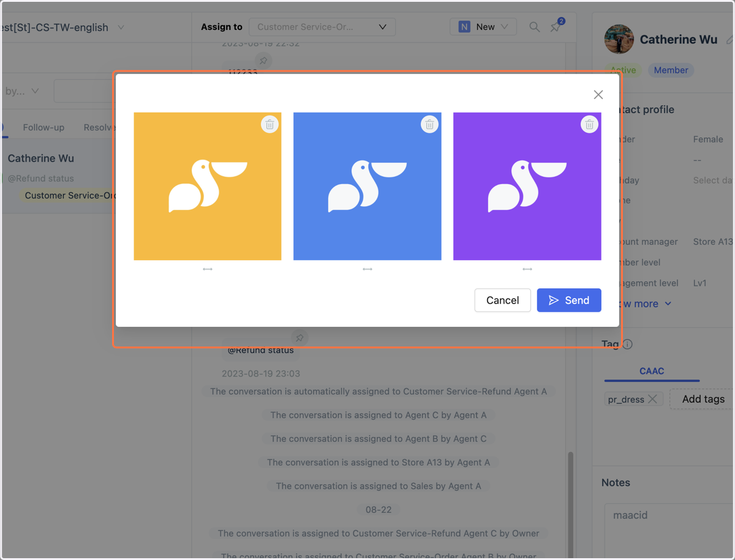Delete the yellow pelican image

[x=269, y=124]
